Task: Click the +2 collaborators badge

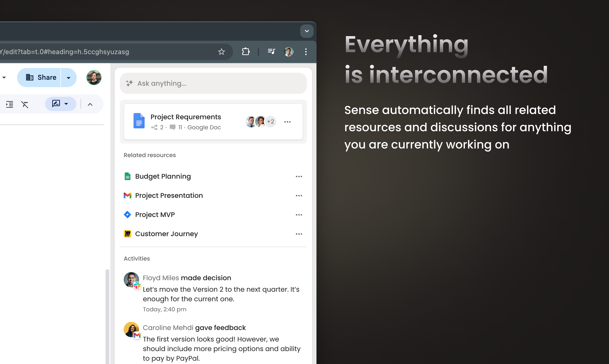Action: 270,122
